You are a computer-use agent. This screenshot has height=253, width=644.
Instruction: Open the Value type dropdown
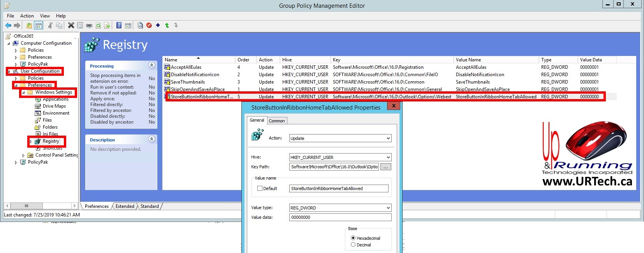pos(340,208)
